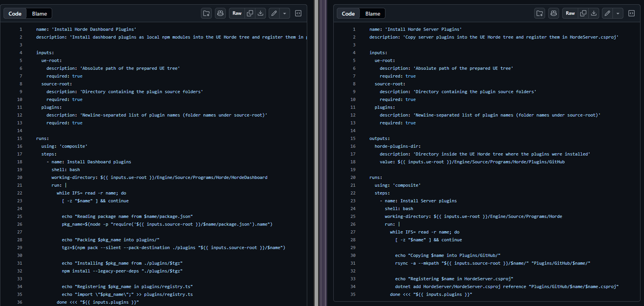Expand more edit options for Dashboard Plugins file
This screenshot has height=306, width=644.
(284, 13)
